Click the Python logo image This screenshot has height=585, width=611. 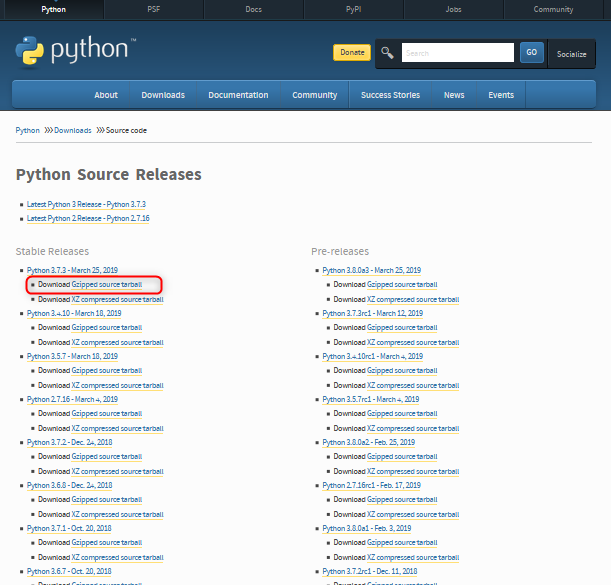point(75,52)
